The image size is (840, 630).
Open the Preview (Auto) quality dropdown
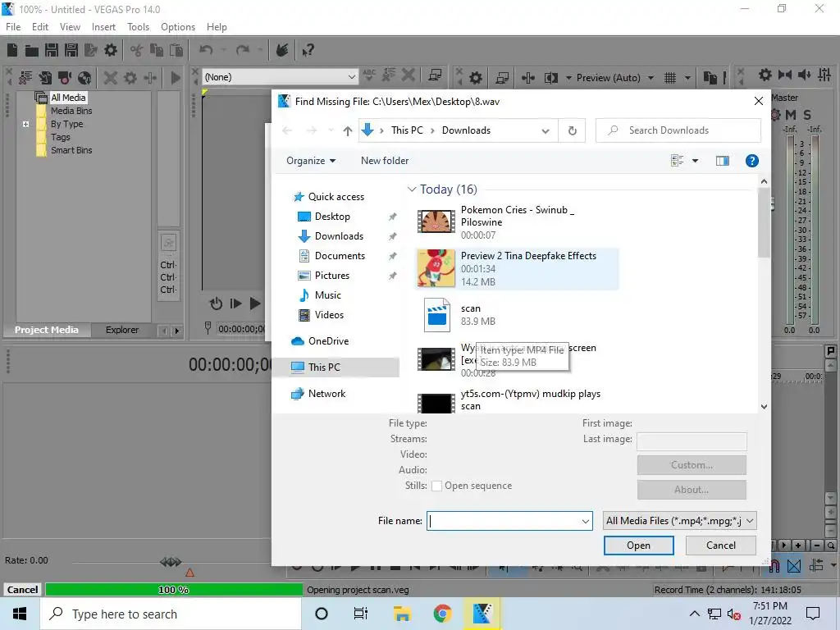[x=651, y=78]
